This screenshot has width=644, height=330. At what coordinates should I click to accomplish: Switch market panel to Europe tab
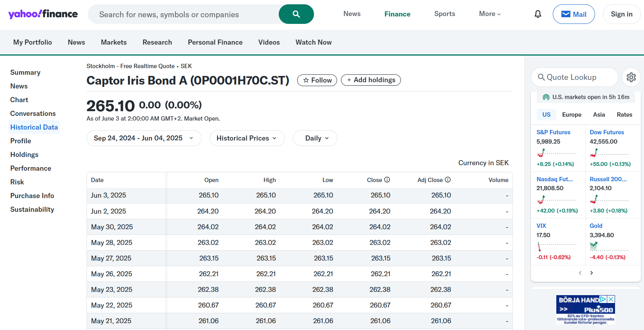pyautogui.click(x=572, y=115)
